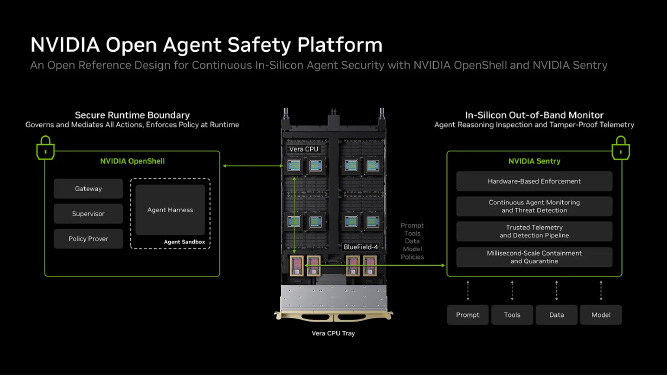Viewport: 667px width, 375px height.
Task: Select the Tools box under Sentry
Action: click(512, 315)
